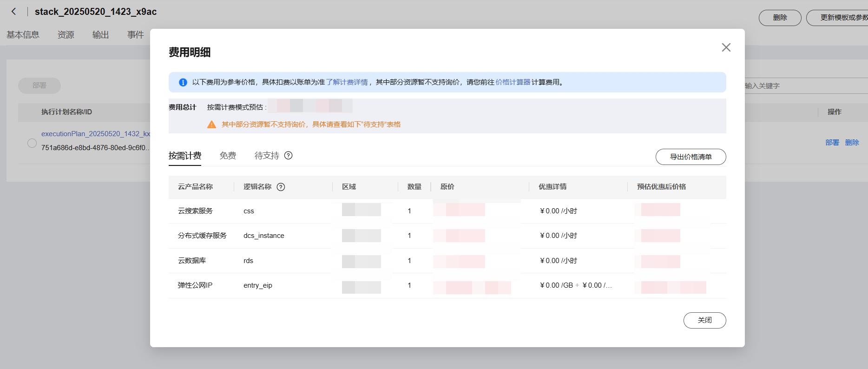Click the 预估优惠后价格 column header
This screenshot has width=868, height=369.
pyautogui.click(x=661, y=187)
